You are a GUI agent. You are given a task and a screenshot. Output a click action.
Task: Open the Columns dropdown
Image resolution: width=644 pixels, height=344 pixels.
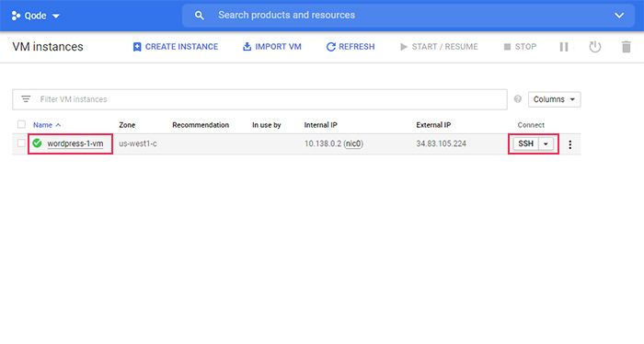pyautogui.click(x=554, y=99)
